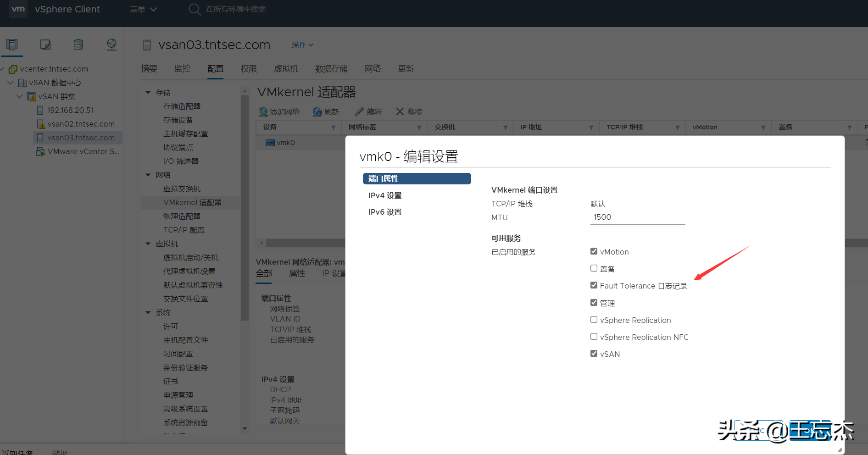
Task: Collapse the vcenter.tntsec.com tree node
Action: 3,69
